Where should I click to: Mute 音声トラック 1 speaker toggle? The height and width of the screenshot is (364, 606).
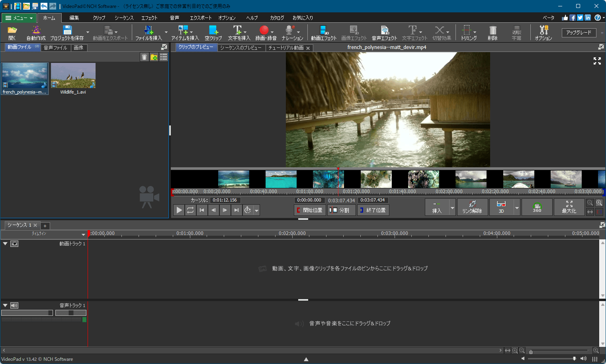(x=14, y=305)
